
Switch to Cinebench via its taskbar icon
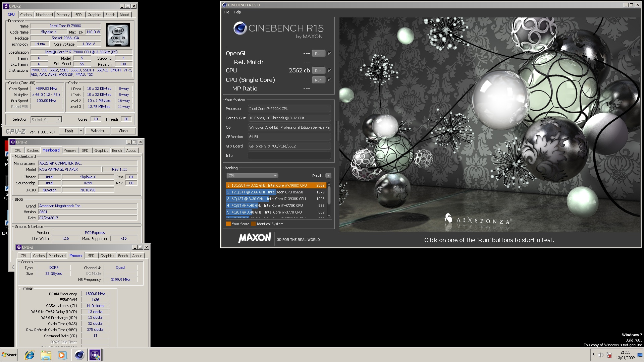(x=79, y=355)
